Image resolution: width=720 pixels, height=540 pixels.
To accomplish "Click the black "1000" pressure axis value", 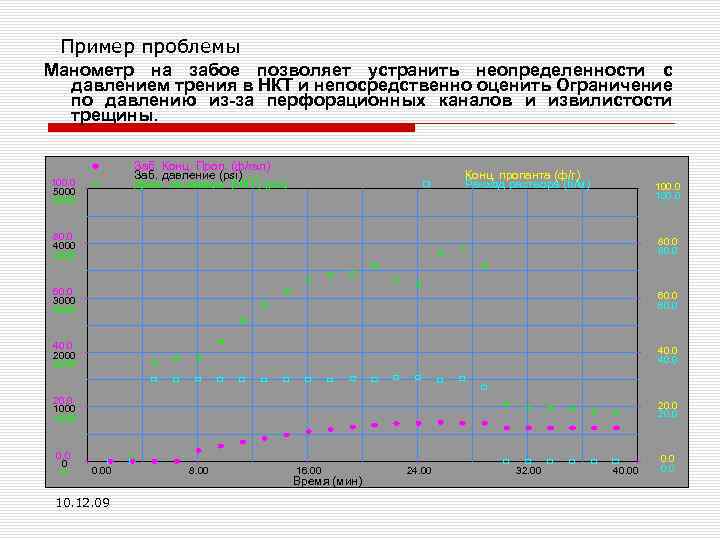I will pyautogui.click(x=64, y=408).
